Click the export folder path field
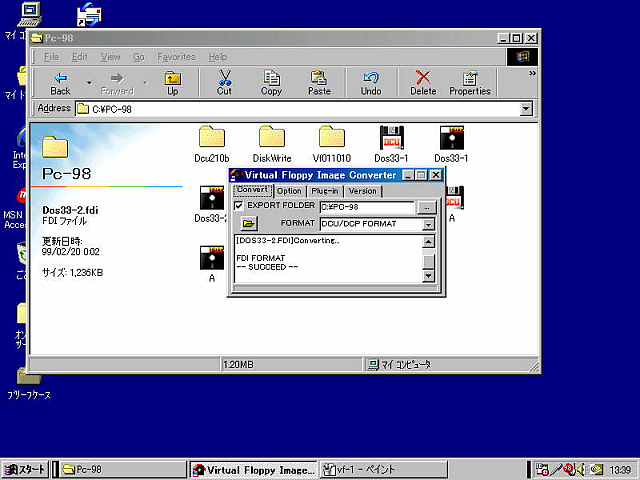The image size is (640, 480). (367, 207)
